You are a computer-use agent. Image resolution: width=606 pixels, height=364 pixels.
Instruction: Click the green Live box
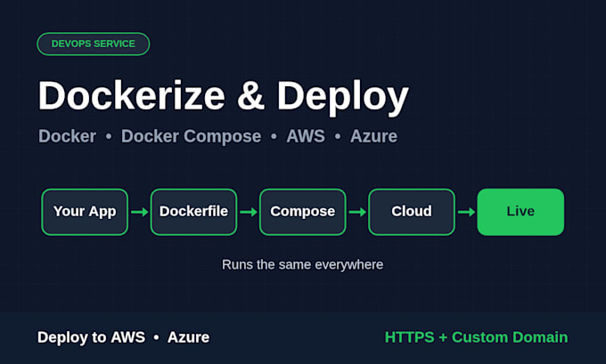[520, 212]
